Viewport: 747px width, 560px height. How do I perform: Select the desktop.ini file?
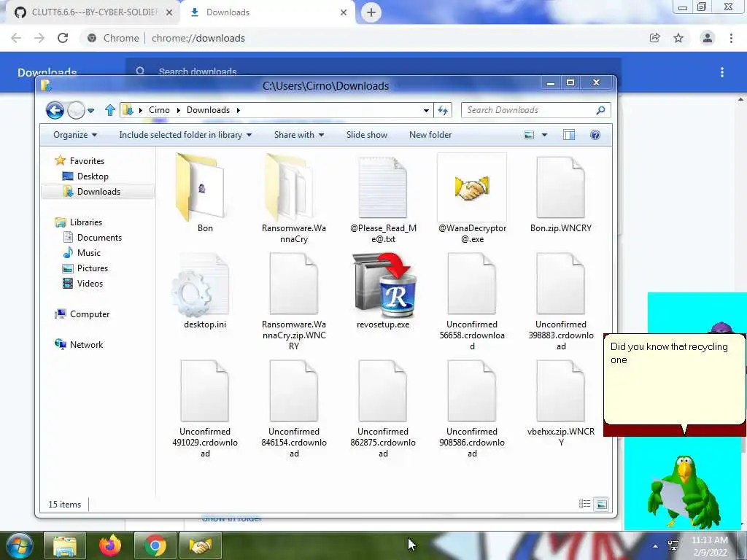coord(205,290)
